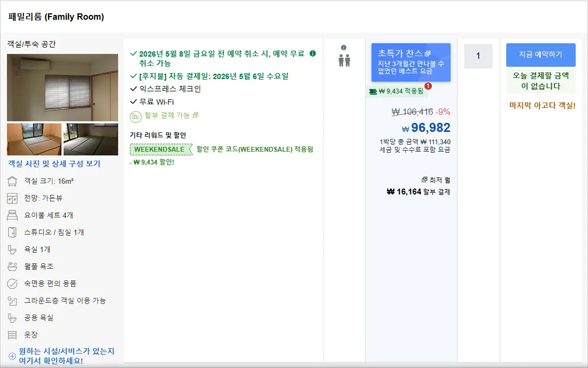This screenshot has width=588, height=368.
Task: Click the -9% discount percentage
Action: click(443, 112)
